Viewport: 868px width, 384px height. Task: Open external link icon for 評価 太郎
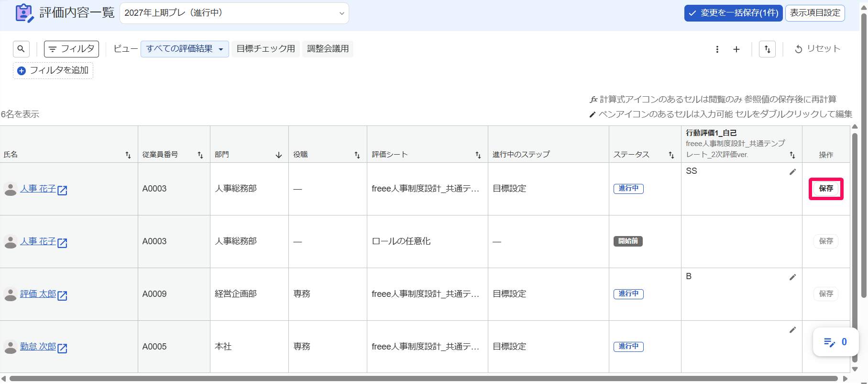62,295
